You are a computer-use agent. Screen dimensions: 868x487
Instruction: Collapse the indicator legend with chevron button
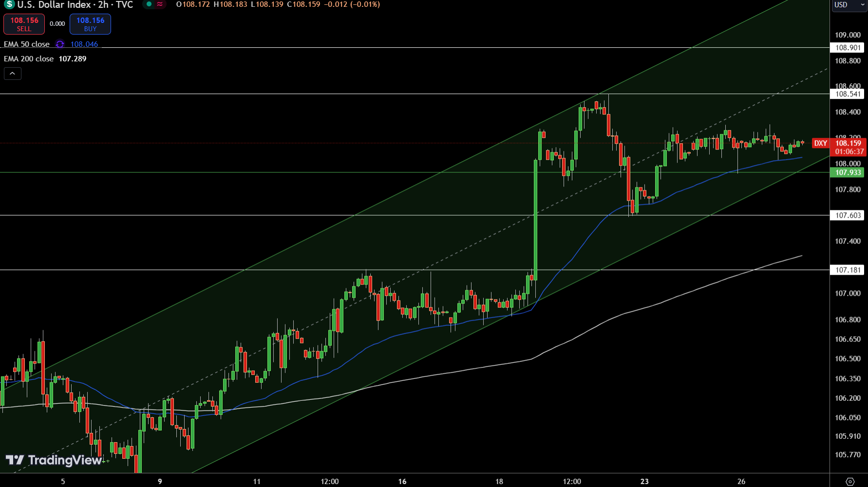coord(13,74)
